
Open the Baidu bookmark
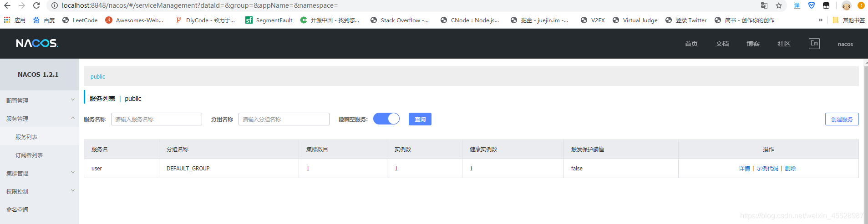tap(44, 20)
